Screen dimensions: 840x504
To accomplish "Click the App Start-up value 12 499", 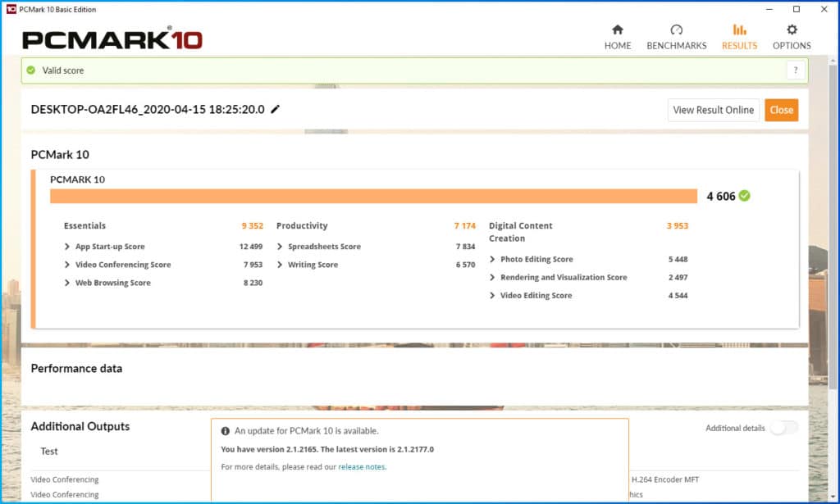I will [x=251, y=246].
